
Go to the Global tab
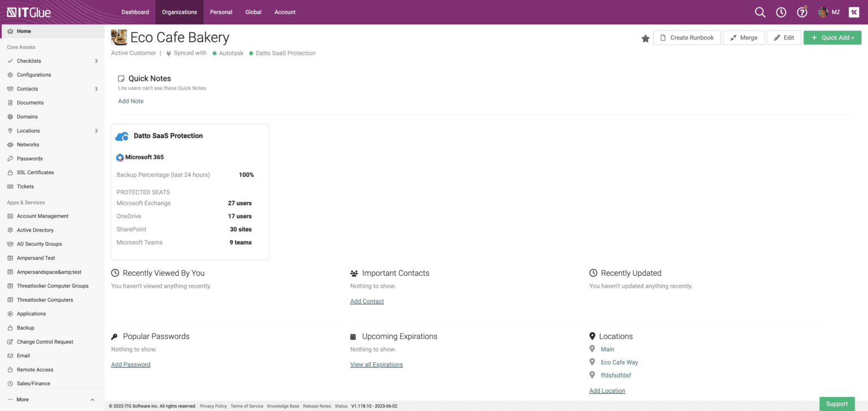[253, 12]
